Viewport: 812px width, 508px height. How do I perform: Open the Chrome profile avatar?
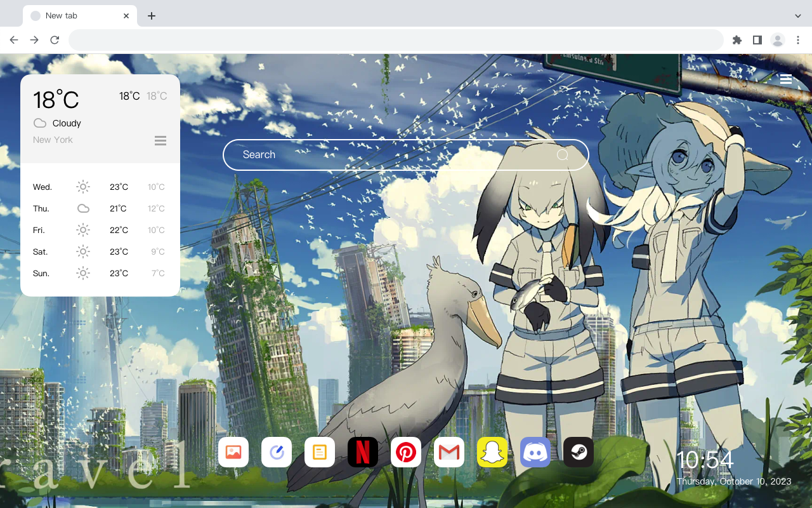point(778,40)
